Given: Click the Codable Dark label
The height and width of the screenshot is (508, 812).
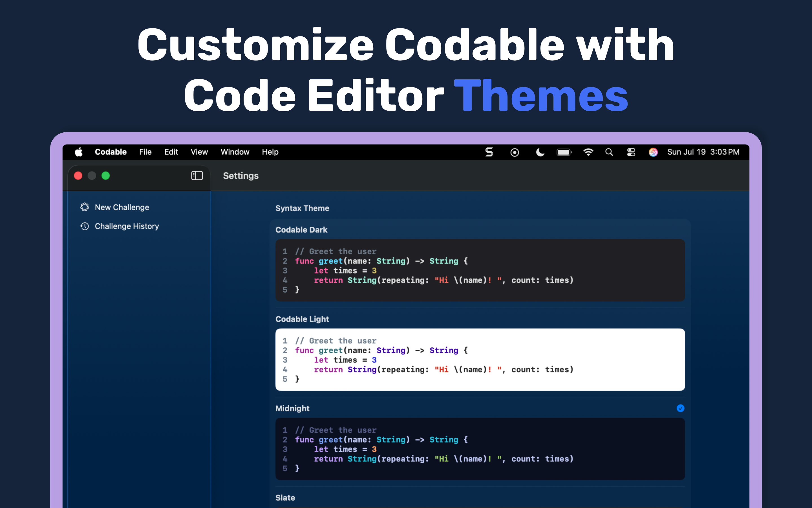Looking at the screenshot, I should pos(301,230).
